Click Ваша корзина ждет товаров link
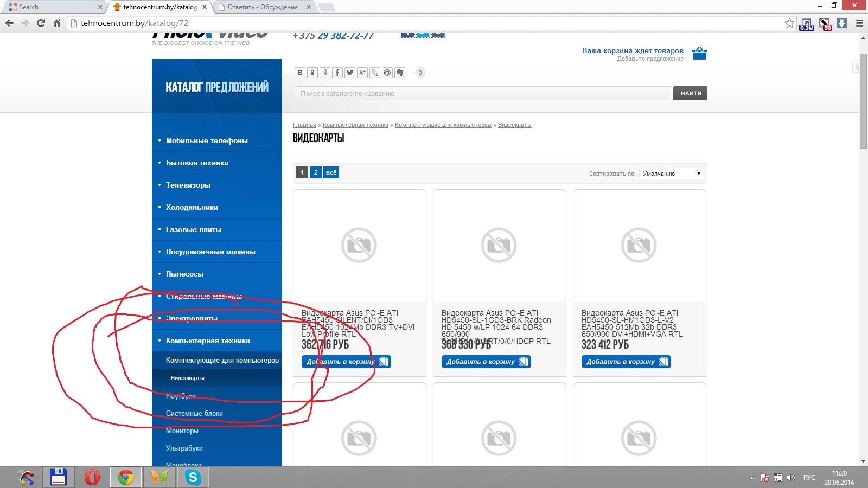The width and height of the screenshot is (868, 488). (x=633, y=50)
